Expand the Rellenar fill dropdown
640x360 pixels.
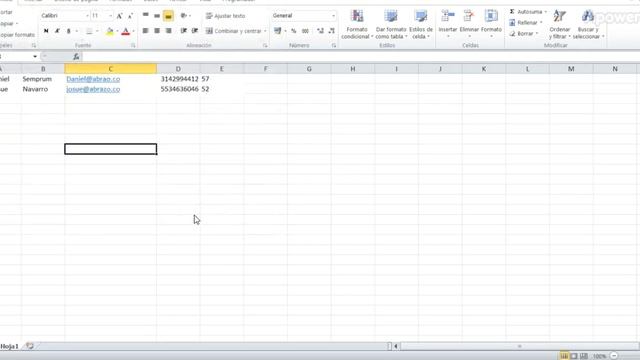point(541,23)
